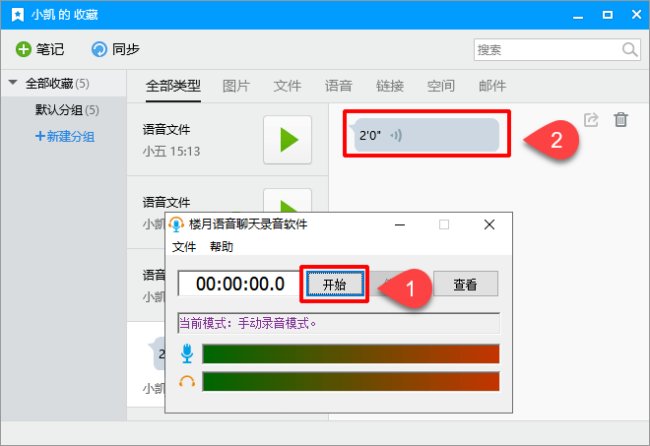Click the 开始 button to start recording

335,284
